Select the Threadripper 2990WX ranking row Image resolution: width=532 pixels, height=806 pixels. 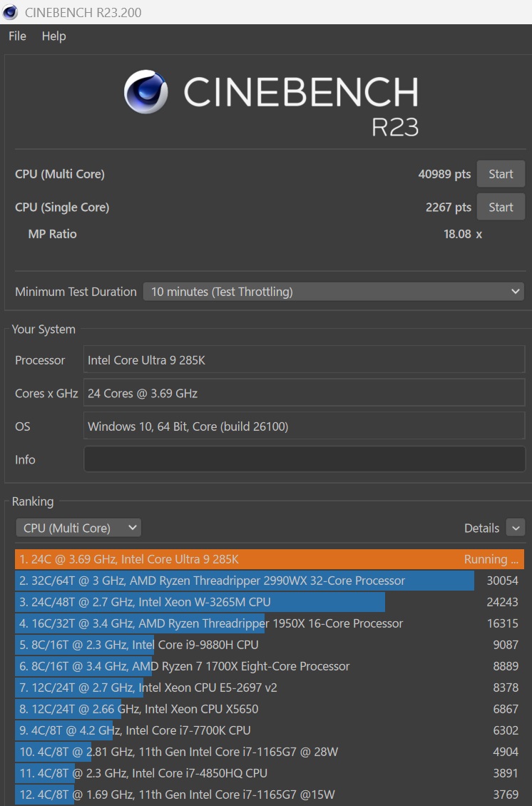[270, 581]
